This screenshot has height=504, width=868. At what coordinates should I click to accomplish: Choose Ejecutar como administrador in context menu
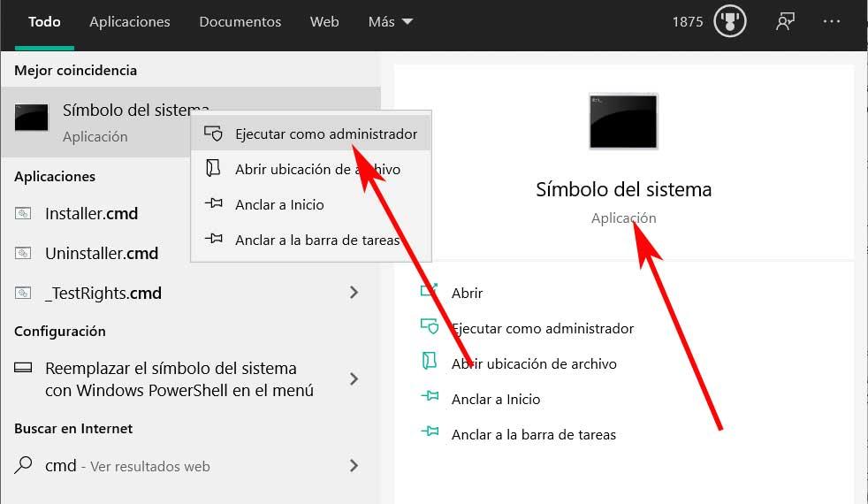310,134
